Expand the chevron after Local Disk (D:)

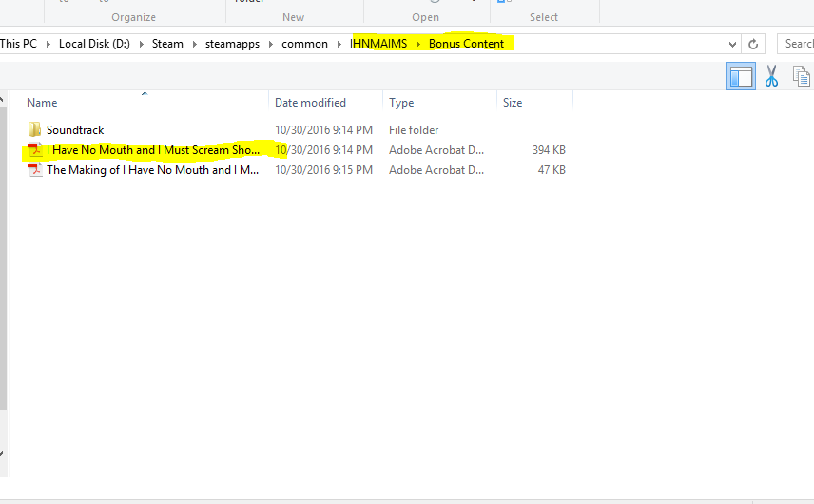pyautogui.click(x=141, y=44)
